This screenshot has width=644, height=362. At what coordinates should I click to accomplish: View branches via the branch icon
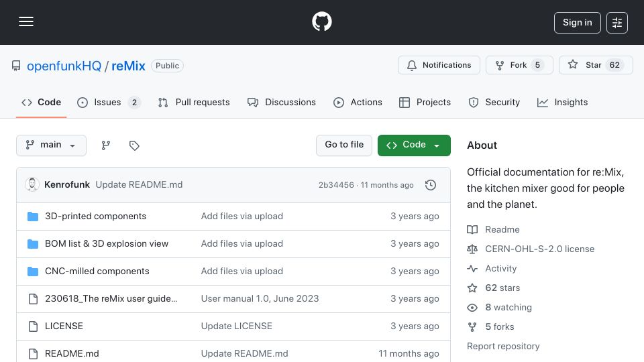(106, 145)
